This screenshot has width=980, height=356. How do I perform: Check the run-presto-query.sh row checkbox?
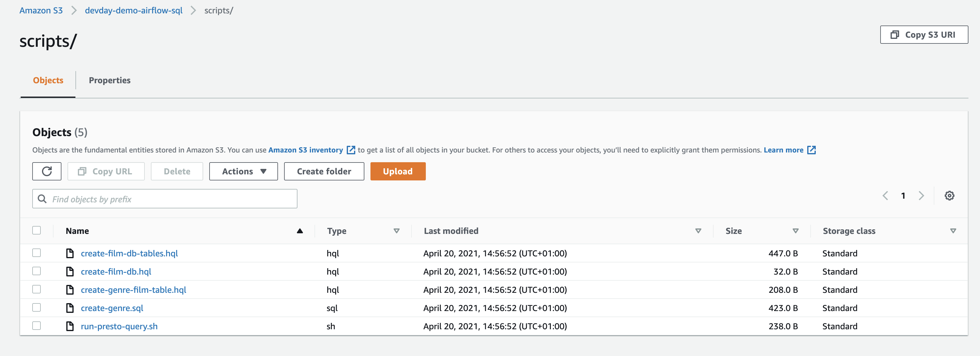(36, 326)
